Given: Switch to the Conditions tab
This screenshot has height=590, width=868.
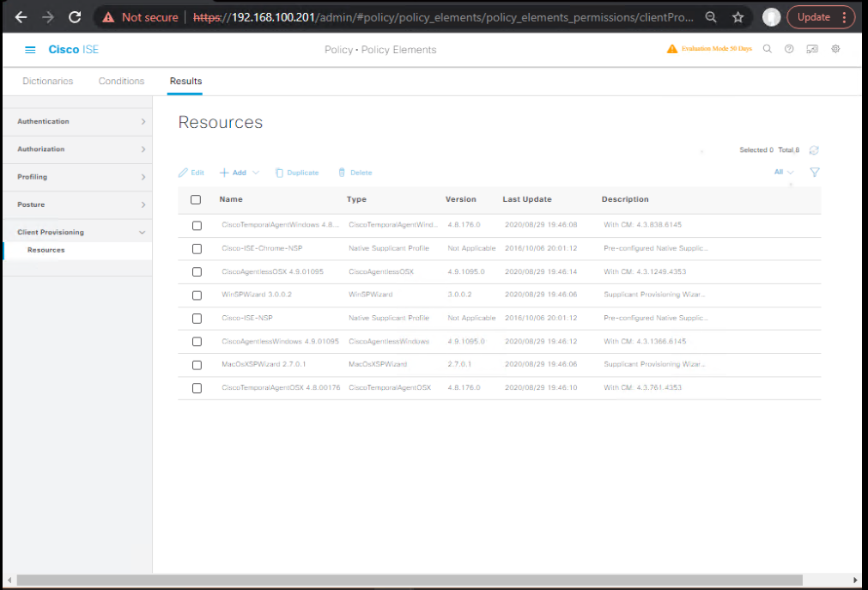Looking at the screenshot, I should click(x=121, y=81).
